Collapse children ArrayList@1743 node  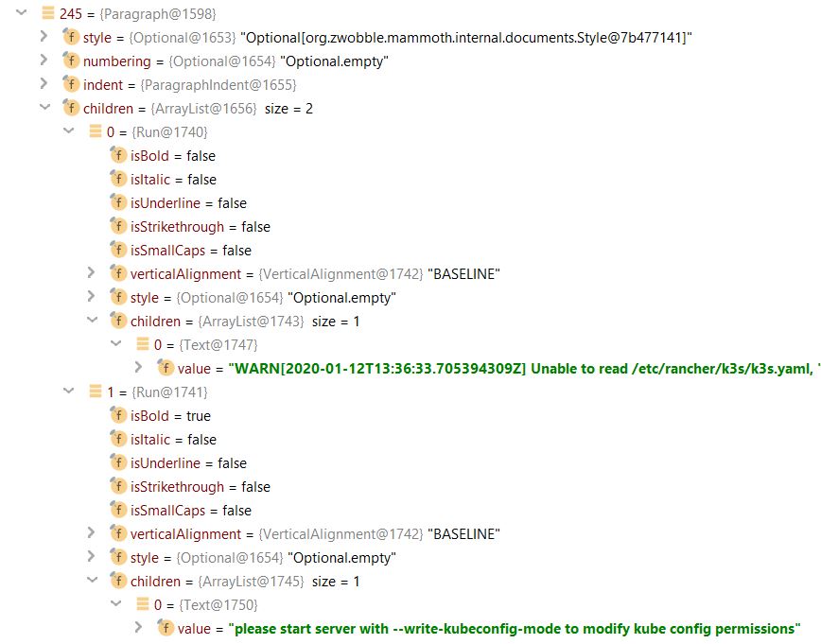point(92,320)
